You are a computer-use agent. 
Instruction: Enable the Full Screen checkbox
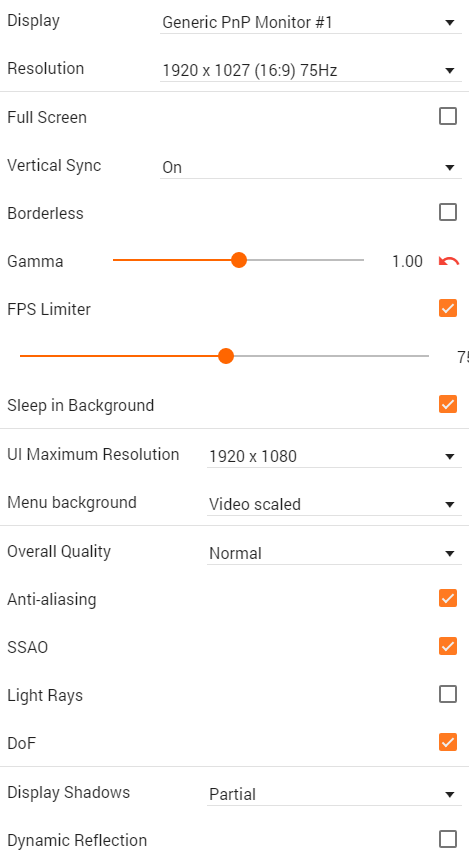coord(448,116)
